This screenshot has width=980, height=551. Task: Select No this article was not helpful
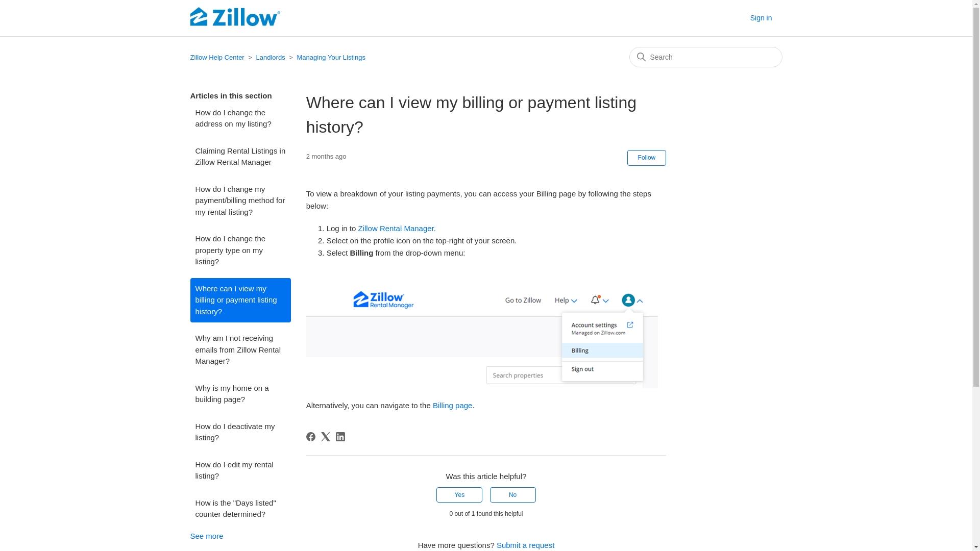tap(513, 494)
